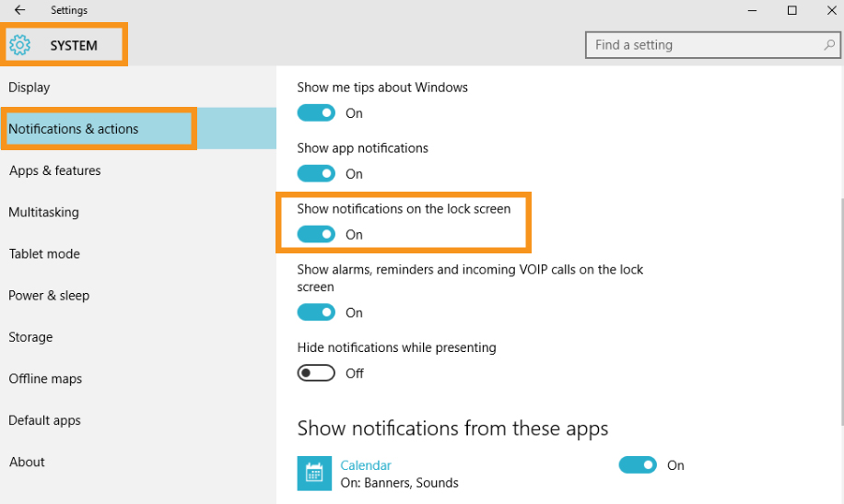
Task: Select Power & sleep
Action: pos(138,296)
